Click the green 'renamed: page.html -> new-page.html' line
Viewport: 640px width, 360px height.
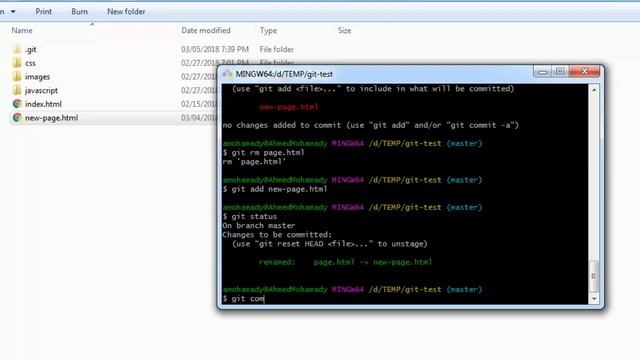point(345,262)
